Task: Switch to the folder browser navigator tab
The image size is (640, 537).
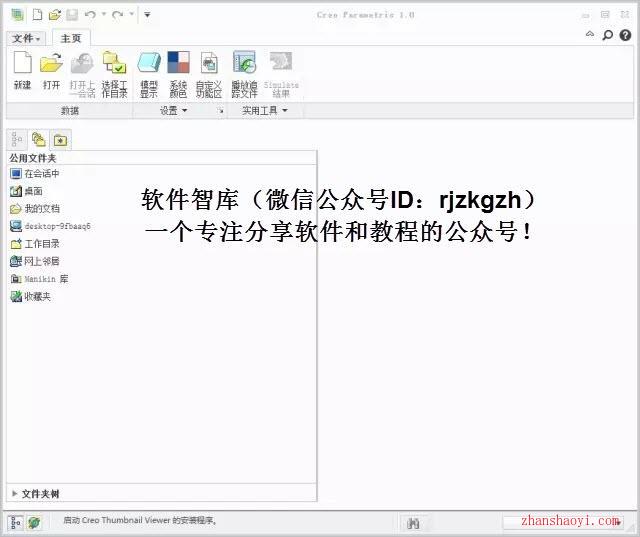Action: 39,140
